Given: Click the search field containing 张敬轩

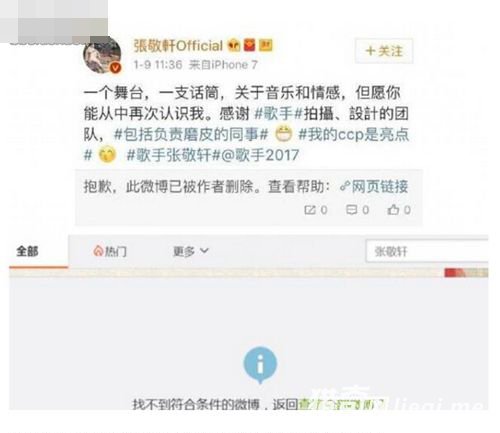Looking at the screenshot, I should coord(427,251).
